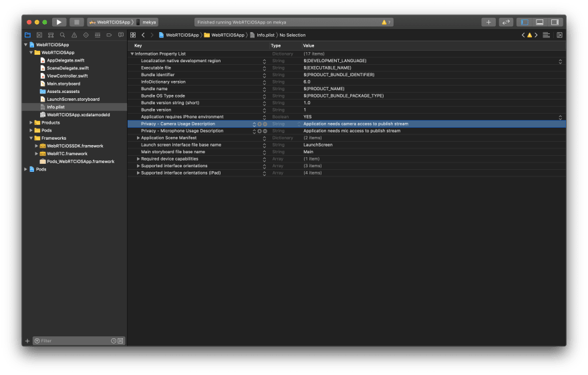Choose the WebRTCiOSApp scheme selector
Image resolution: width=588 pixels, height=375 pixels.
pyautogui.click(x=110, y=22)
